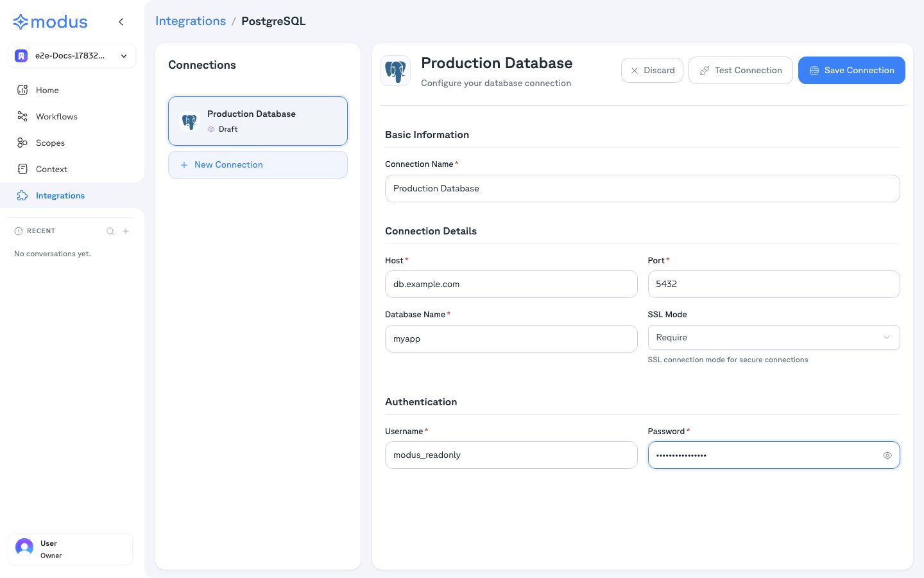
Task: Open the e2e-Docs workspace dropdown
Action: click(x=72, y=56)
